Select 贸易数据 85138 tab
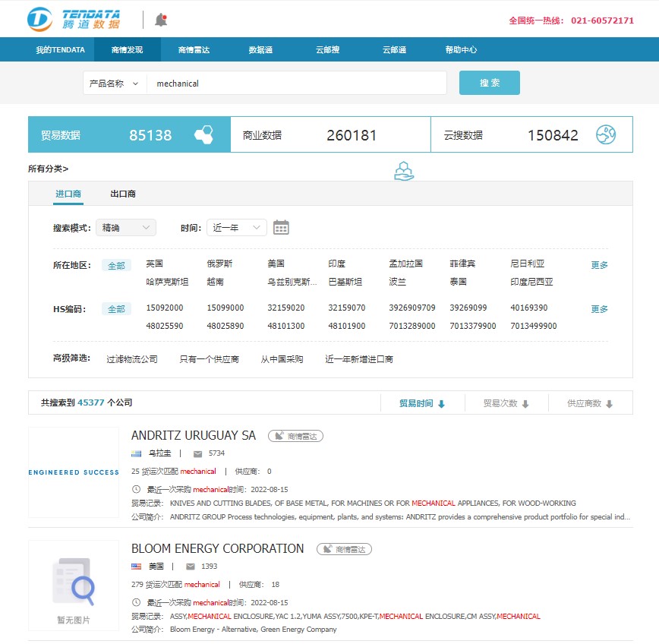Image resolution: width=659 pixels, height=644 pixels. [129, 134]
